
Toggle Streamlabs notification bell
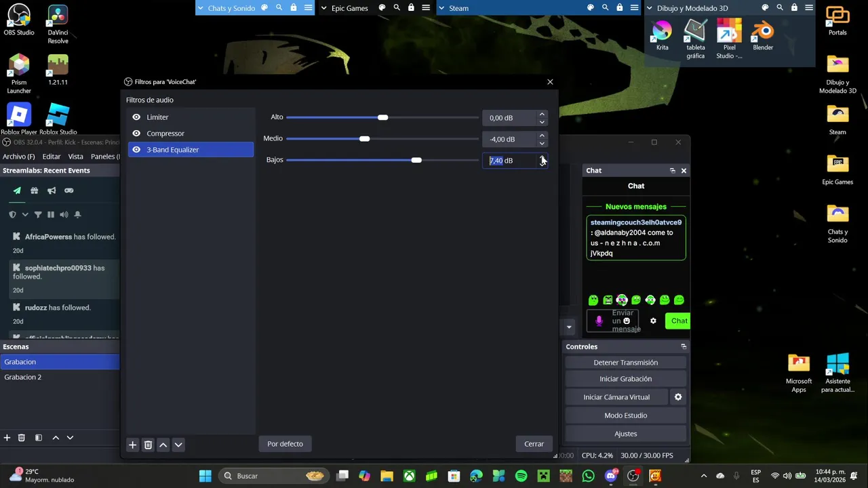77,215
